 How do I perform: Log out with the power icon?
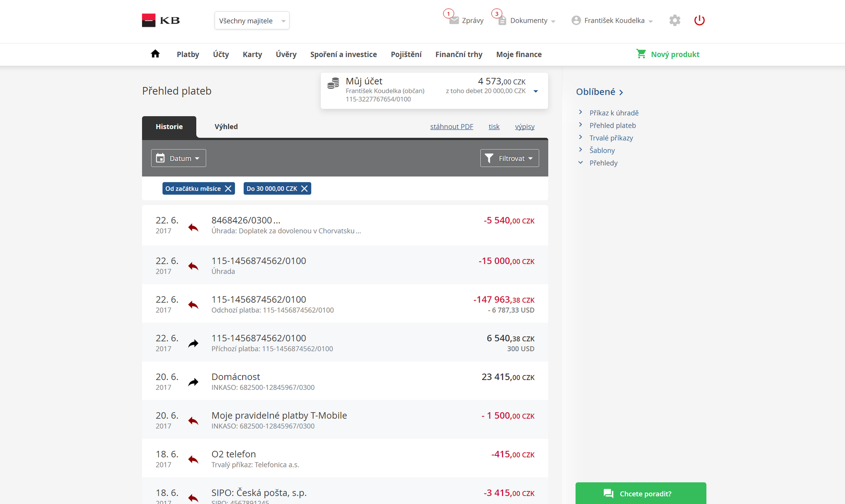[699, 20]
